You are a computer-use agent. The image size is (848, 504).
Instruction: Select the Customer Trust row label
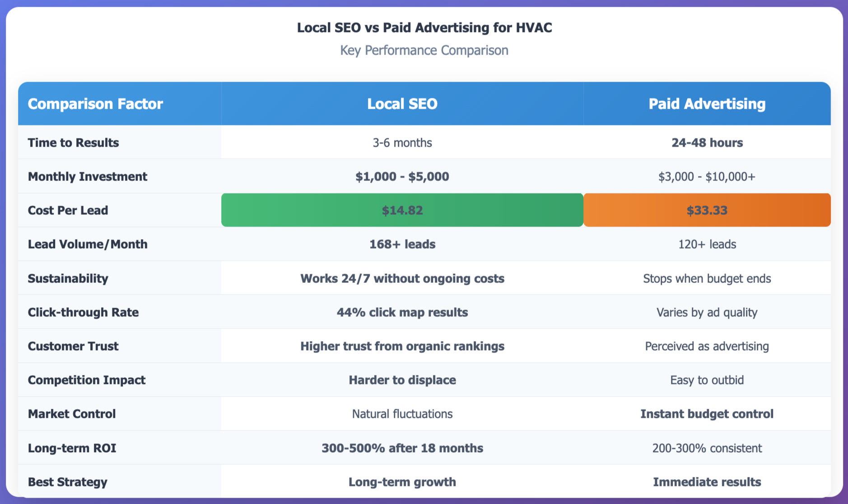tap(73, 346)
